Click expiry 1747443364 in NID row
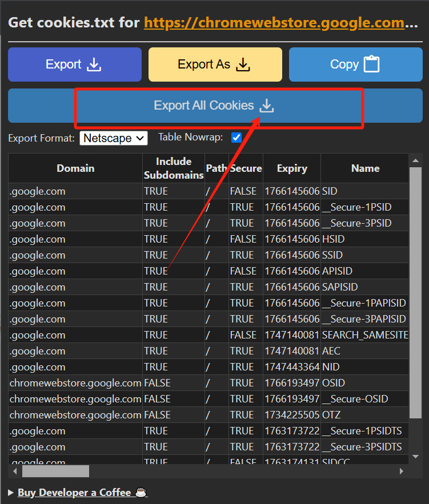The image size is (429, 504). pyautogui.click(x=292, y=367)
